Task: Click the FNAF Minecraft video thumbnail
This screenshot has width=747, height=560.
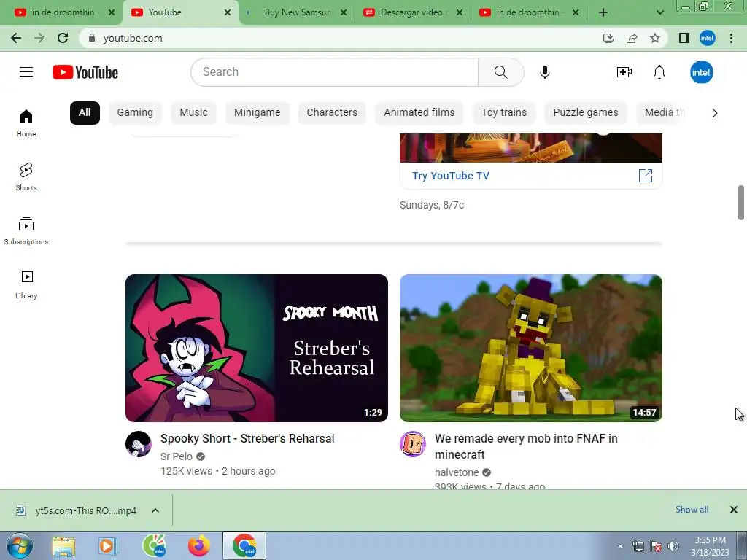Action: coord(531,348)
